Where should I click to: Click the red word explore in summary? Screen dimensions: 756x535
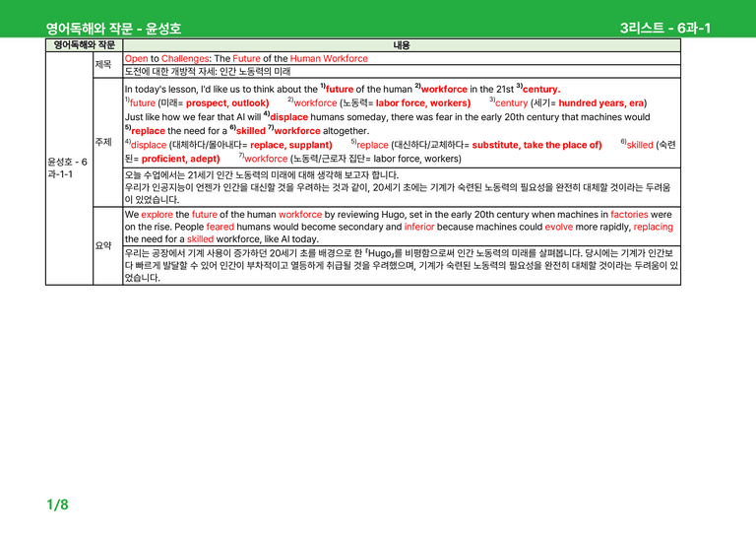tap(157, 215)
